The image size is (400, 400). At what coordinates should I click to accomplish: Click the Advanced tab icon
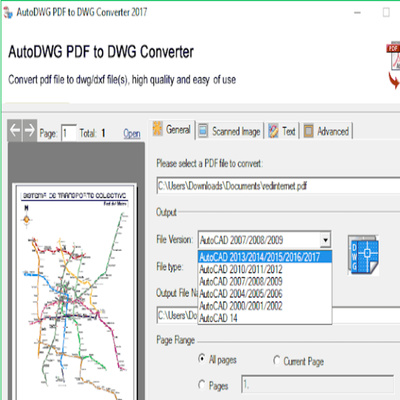tap(309, 131)
